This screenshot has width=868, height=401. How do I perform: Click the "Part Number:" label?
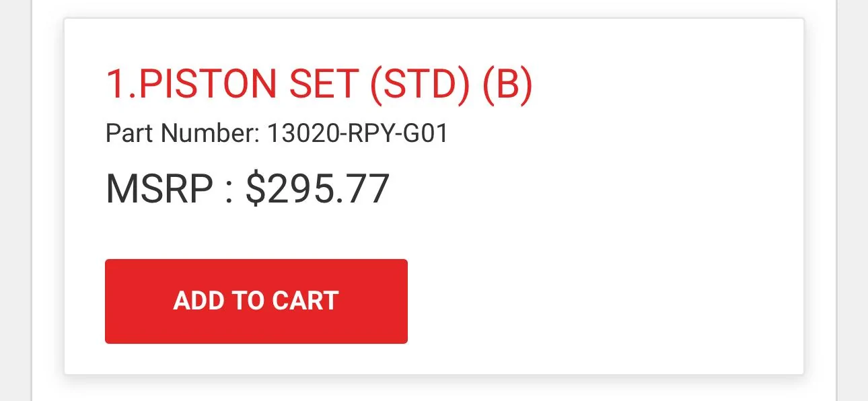(182, 134)
